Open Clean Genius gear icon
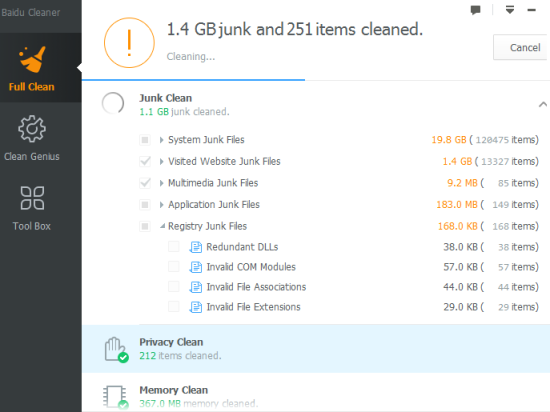 click(32, 129)
